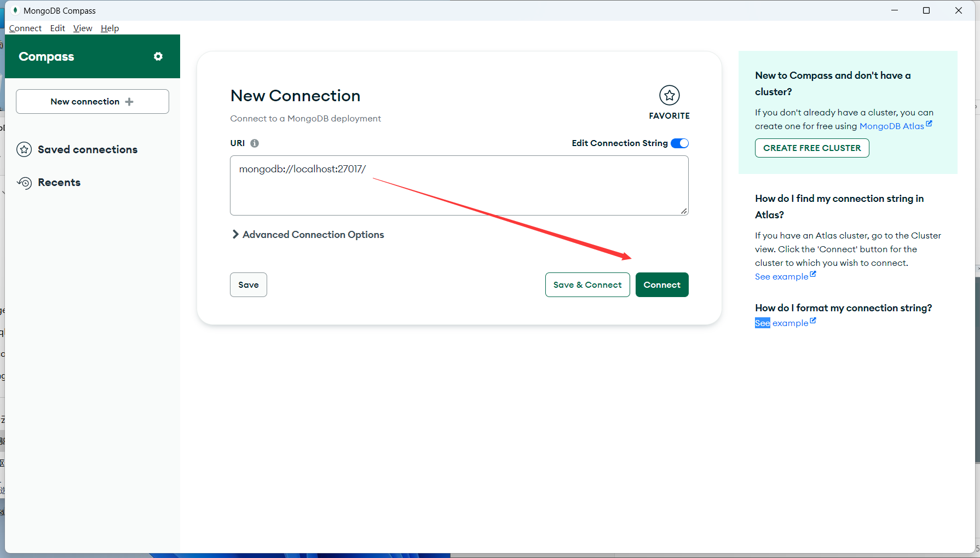Expand Advanced Connection Options

[x=307, y=235]
